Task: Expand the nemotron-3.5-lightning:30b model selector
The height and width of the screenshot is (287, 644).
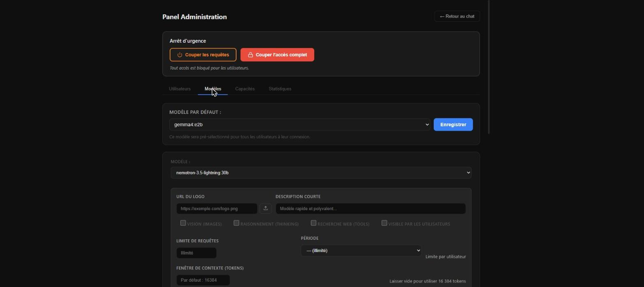Action: click(321, 173)
